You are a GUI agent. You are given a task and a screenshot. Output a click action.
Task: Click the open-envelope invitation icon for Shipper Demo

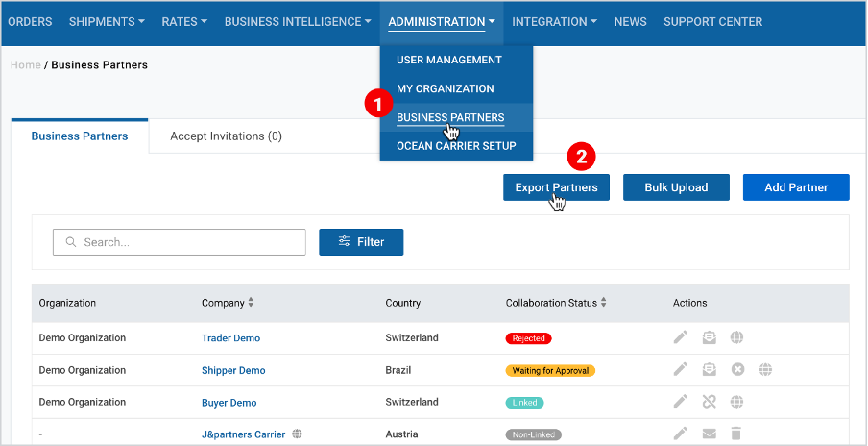pyautogui.click(x=709, y=369)
